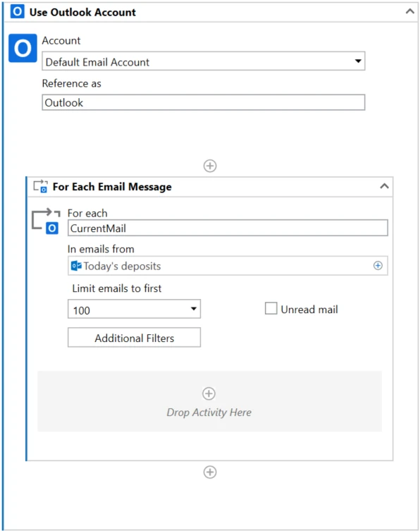Click the Outlook folder icon before Today's deposits

tap(76, 266)
